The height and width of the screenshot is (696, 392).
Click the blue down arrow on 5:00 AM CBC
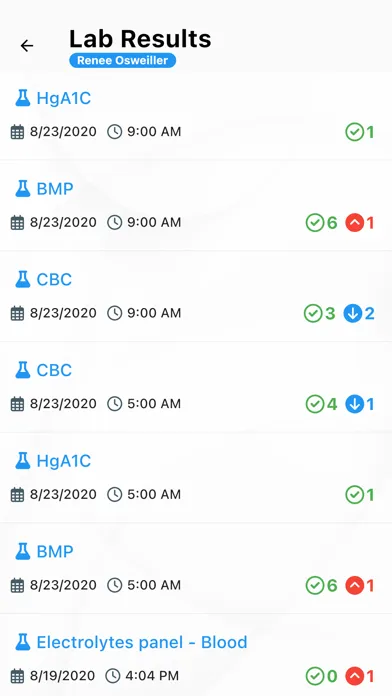click(x=354, y=404)
